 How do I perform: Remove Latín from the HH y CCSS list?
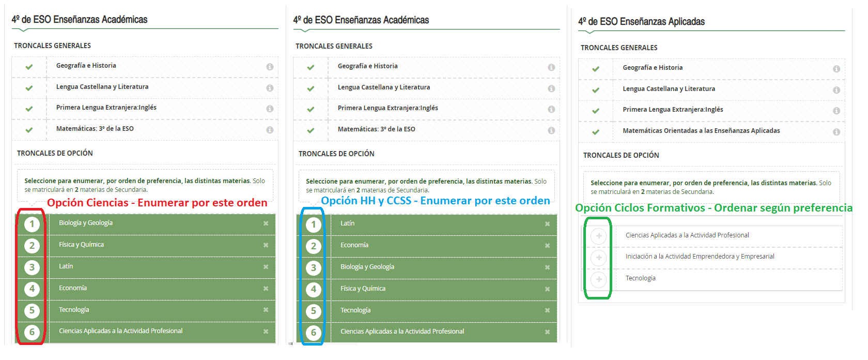coord(547,224)
